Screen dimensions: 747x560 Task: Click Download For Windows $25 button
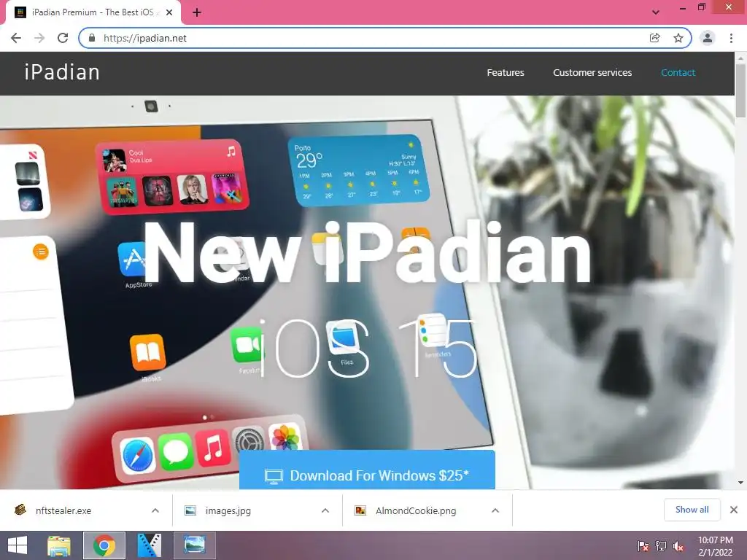pyautogui.click(x=367, y=470)
